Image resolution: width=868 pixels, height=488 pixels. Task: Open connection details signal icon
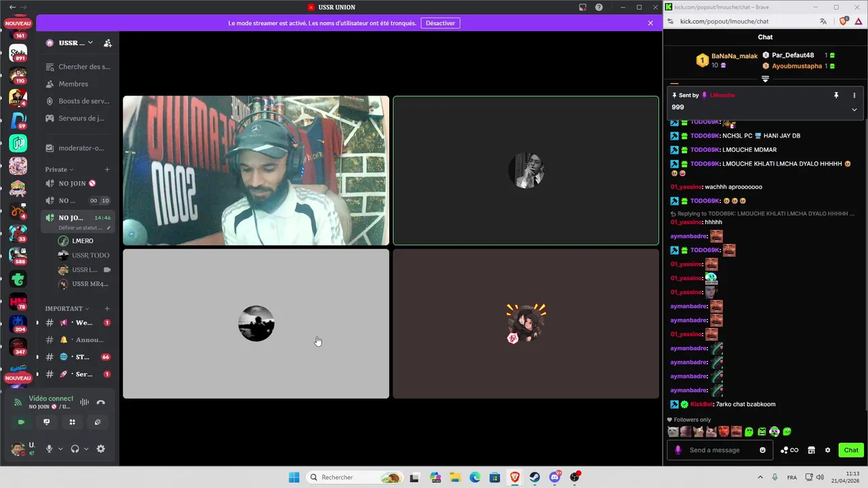[x=18, y=403]
